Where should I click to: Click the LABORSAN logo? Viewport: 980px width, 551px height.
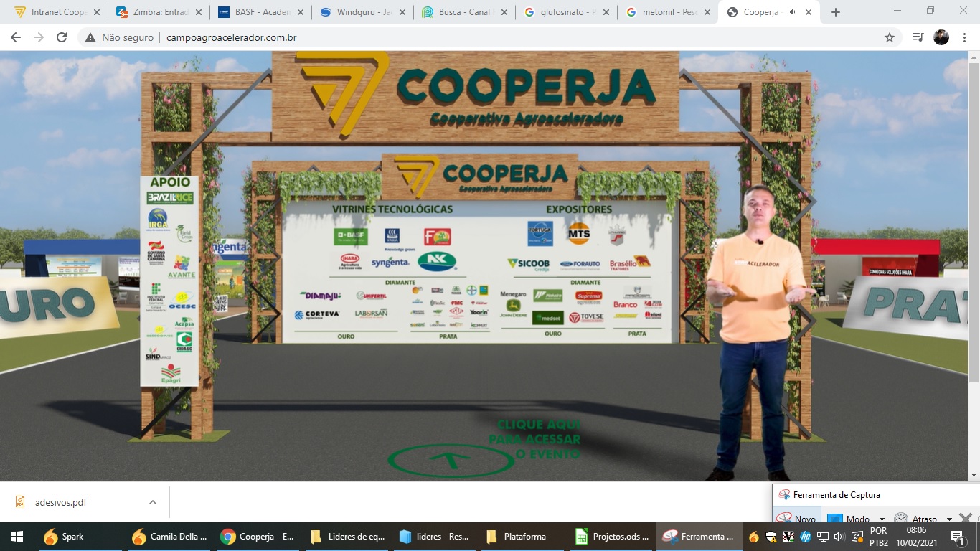pos(372,314)
